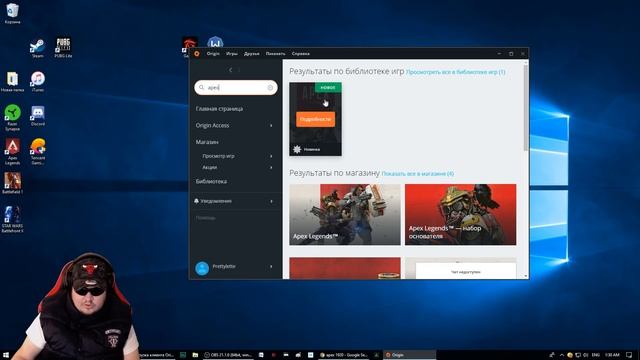Image resolution: width=640 pixels, height=360 pixels.
Task: Select the Tencent Gaming desktop shortcut
Action: coord(38,151)
